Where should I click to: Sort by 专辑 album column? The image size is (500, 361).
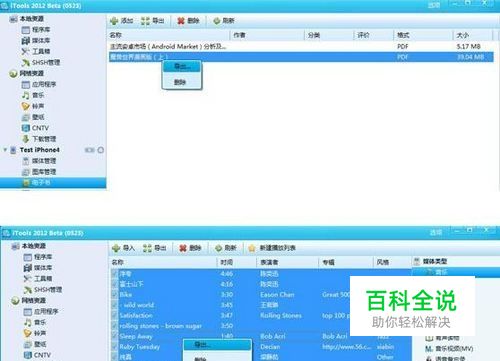coord(346,262)
